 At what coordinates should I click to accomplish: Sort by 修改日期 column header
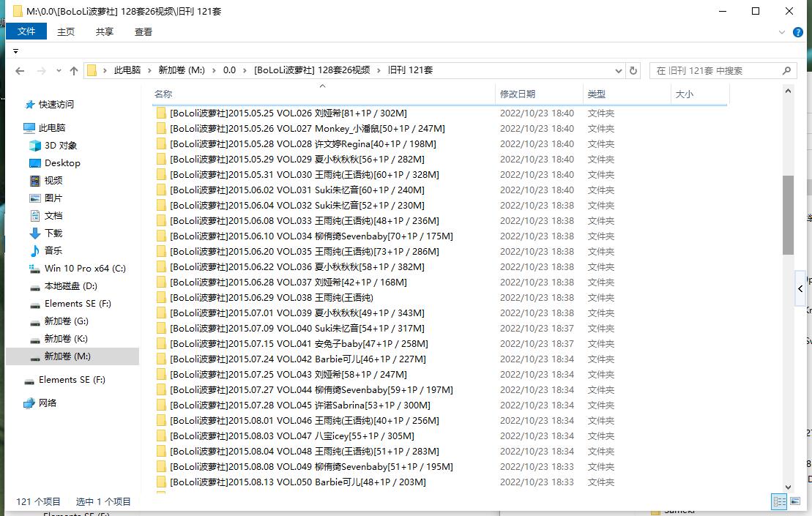point(539,94)
